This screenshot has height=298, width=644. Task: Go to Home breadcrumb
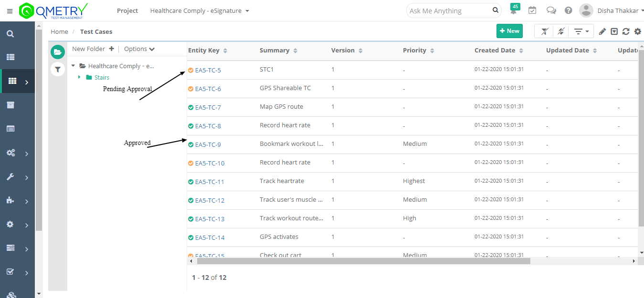coord(59,31)
